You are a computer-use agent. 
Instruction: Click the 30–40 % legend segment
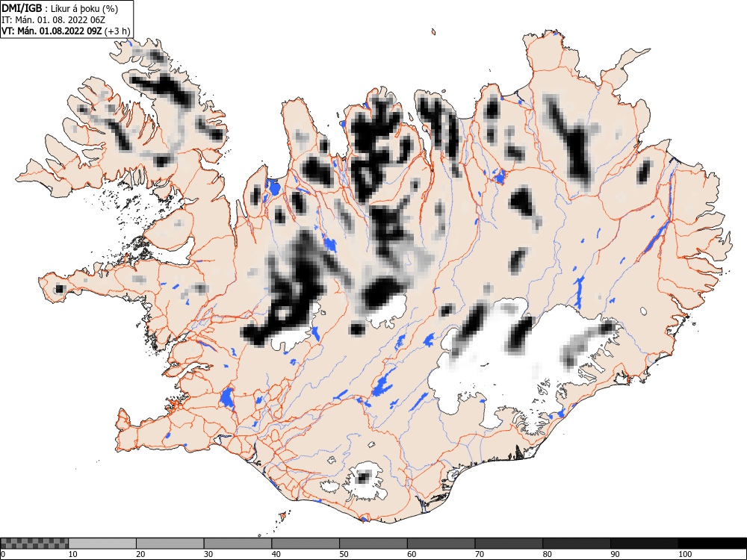tap(238, 544)
